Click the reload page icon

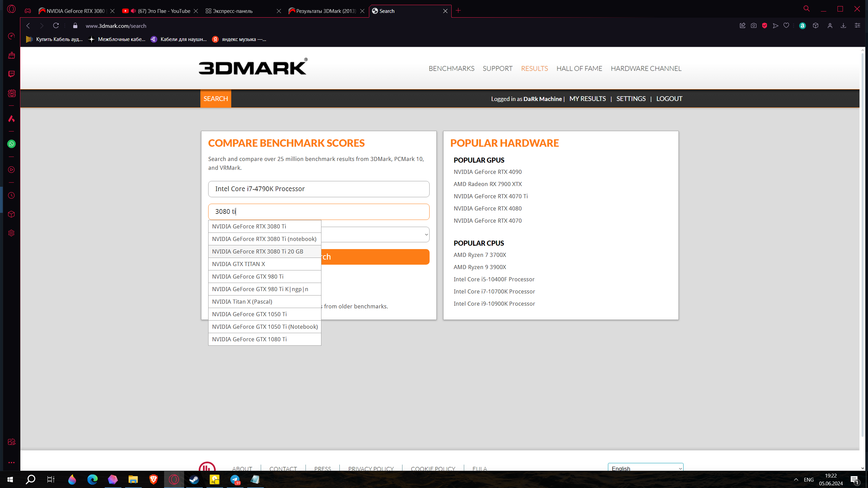click(x=56, y=26)
